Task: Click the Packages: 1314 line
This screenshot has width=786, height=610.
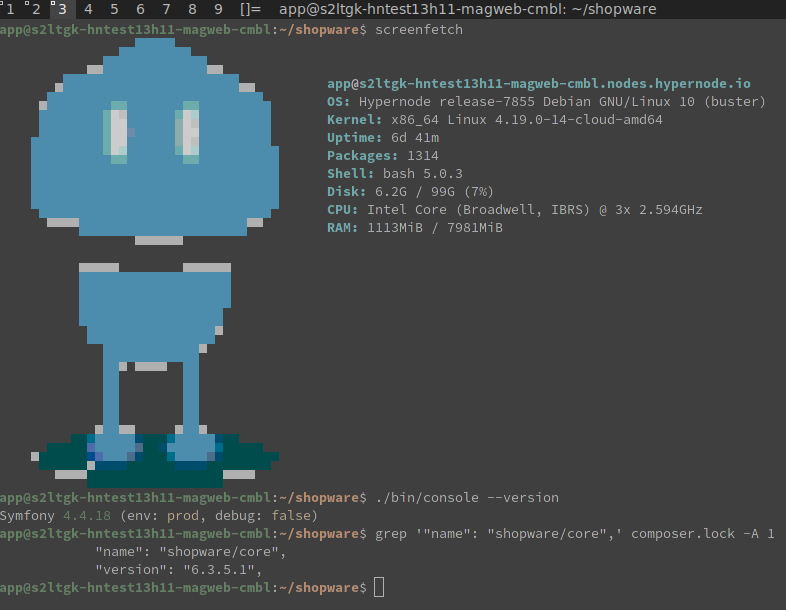Action: (383, 156)
